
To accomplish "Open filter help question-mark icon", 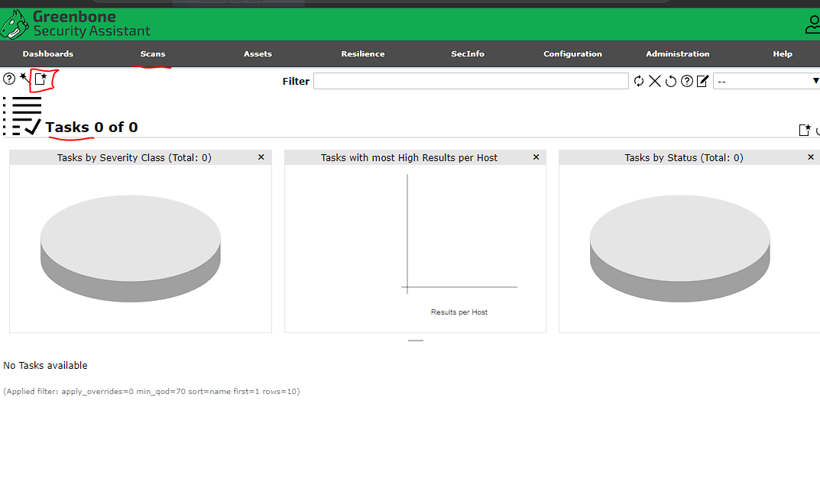I will (687, 81).
